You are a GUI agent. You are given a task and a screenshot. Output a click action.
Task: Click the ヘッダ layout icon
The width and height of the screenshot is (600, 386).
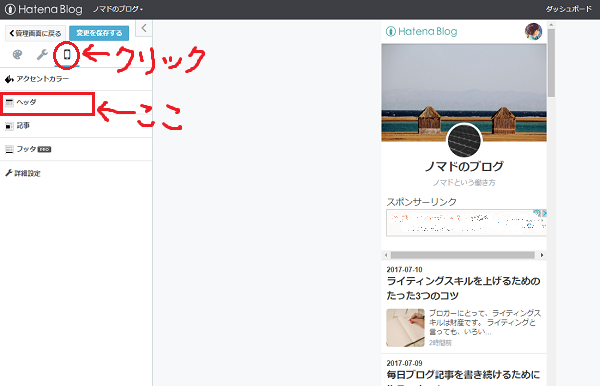click(x=9, y=103)
